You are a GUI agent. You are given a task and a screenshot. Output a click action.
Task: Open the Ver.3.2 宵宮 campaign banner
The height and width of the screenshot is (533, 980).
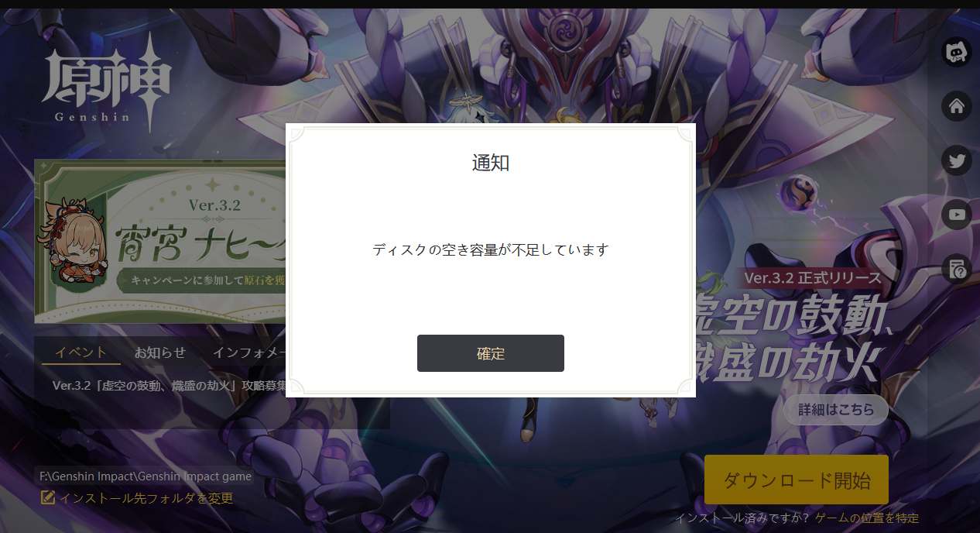[x=160, y=241]
